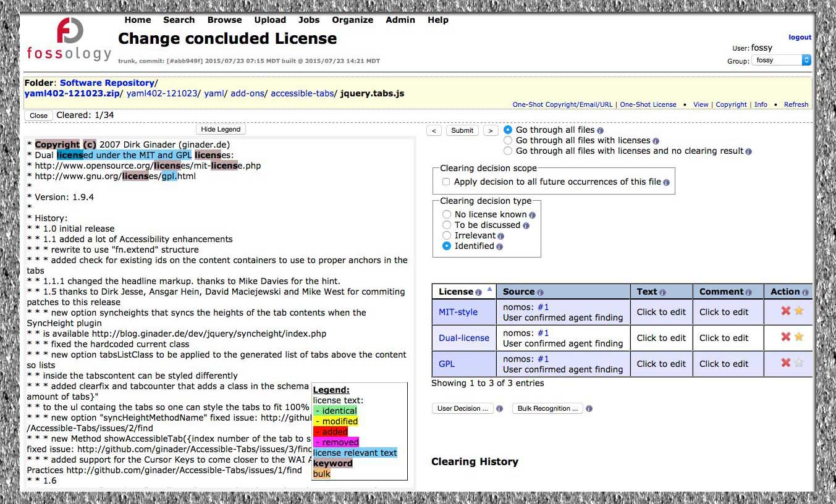Screen dimensions: 836x504
Task: Choose 'Identified' decision type
Action: (x=447, y=246)
